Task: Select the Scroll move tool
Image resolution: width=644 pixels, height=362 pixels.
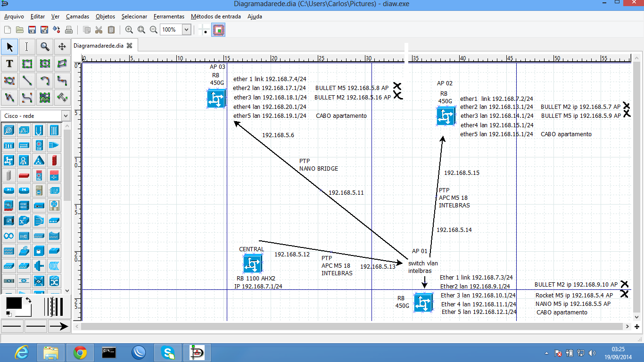Action: pyautogui.click(x=62, y=47)
